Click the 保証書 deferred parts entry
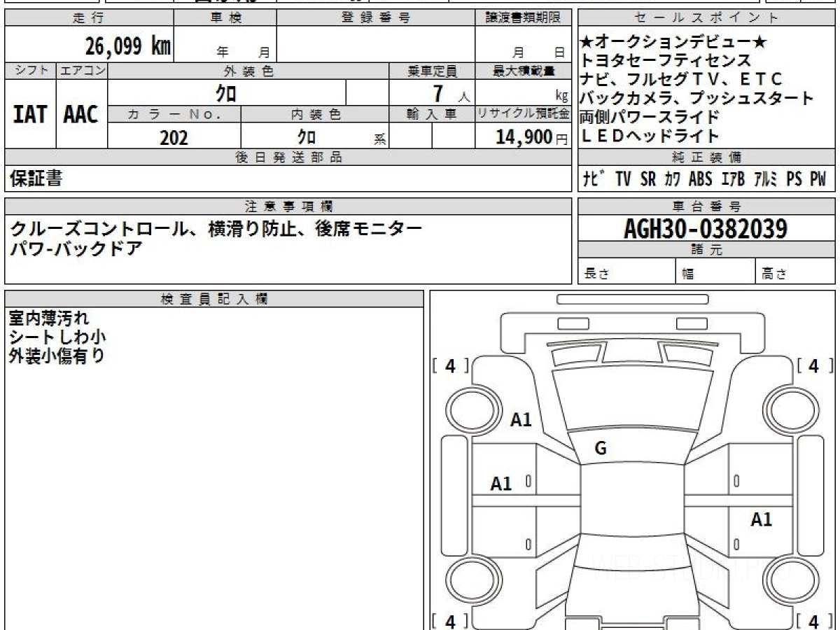Viewport: 840px width, 630px height. click(36, 178)
